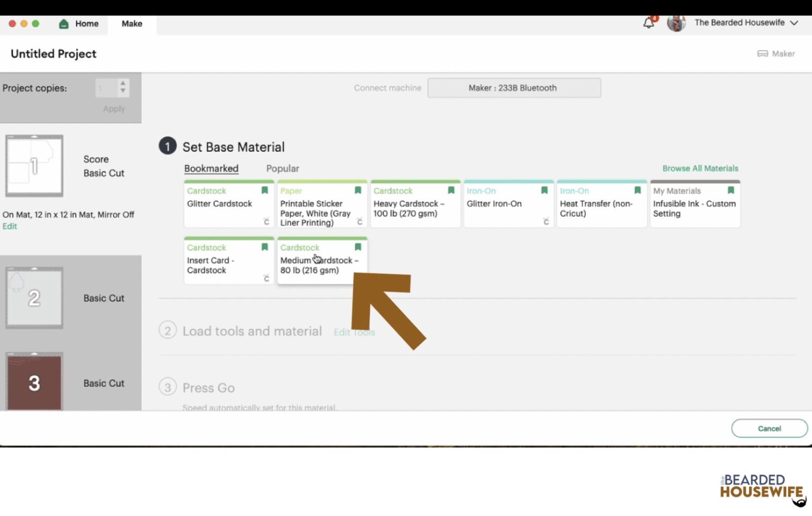Switch to the Popular materials tab
The width and height of the screenshot is (812, 516).
click(x=282, y=168)
